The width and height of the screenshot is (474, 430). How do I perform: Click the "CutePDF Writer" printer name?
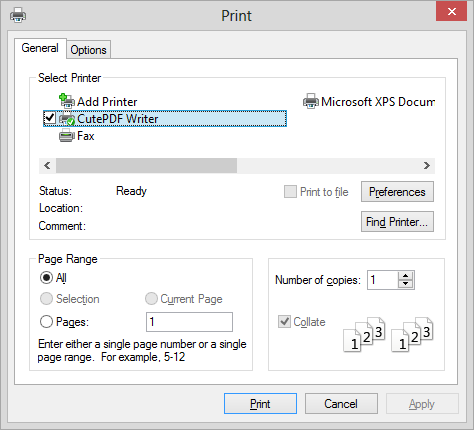tap(117, 119)
